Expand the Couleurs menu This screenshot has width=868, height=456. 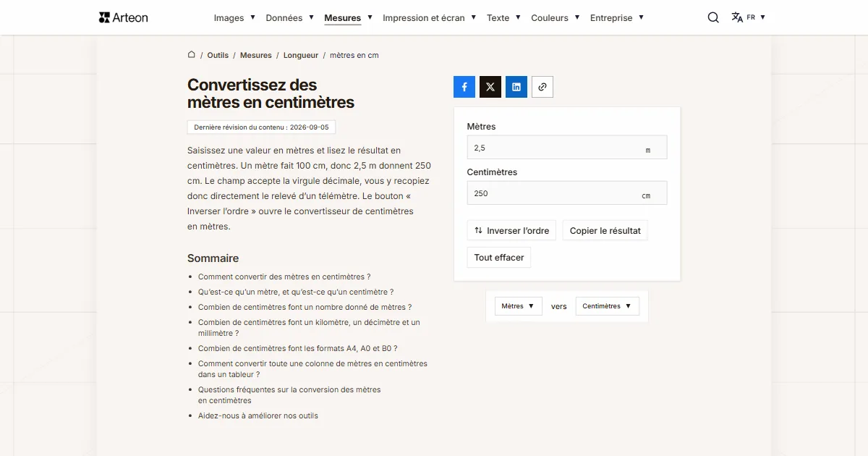(556, 17)
